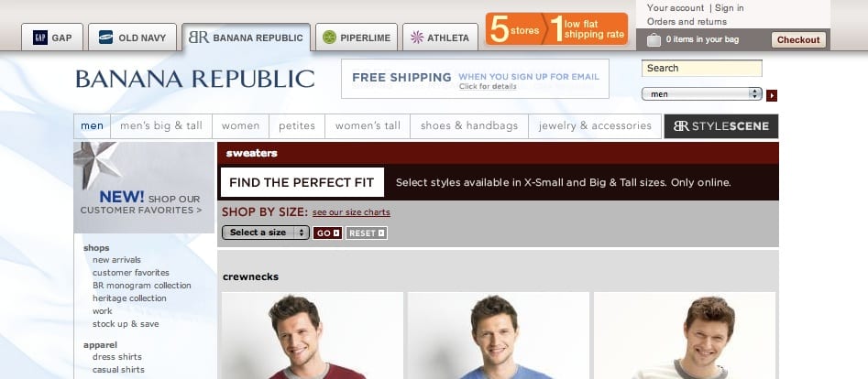Click the BR monogram logo icon

coord(199,38)
